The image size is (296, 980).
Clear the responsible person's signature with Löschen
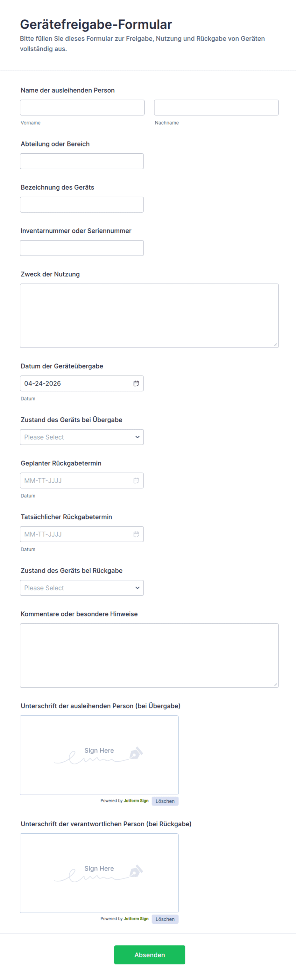pos(165,919)
